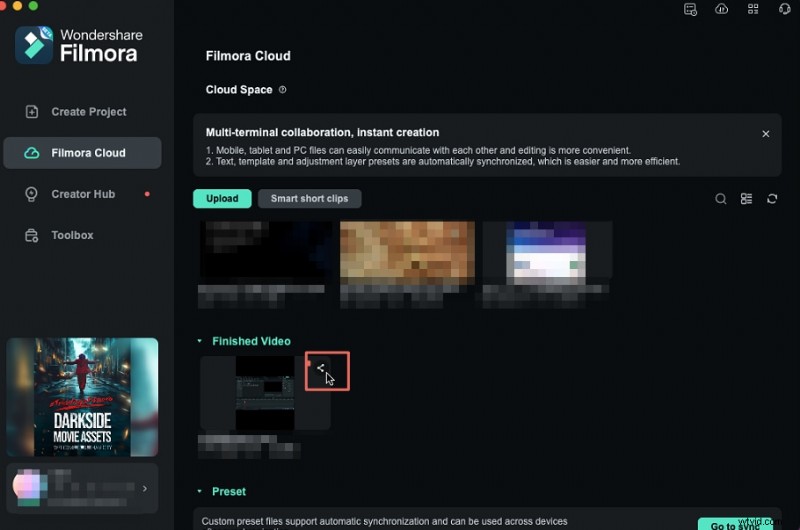Screen dimensions: 800x530
Task: Expand account profile chevron
Action: click(x=145, y=488)
